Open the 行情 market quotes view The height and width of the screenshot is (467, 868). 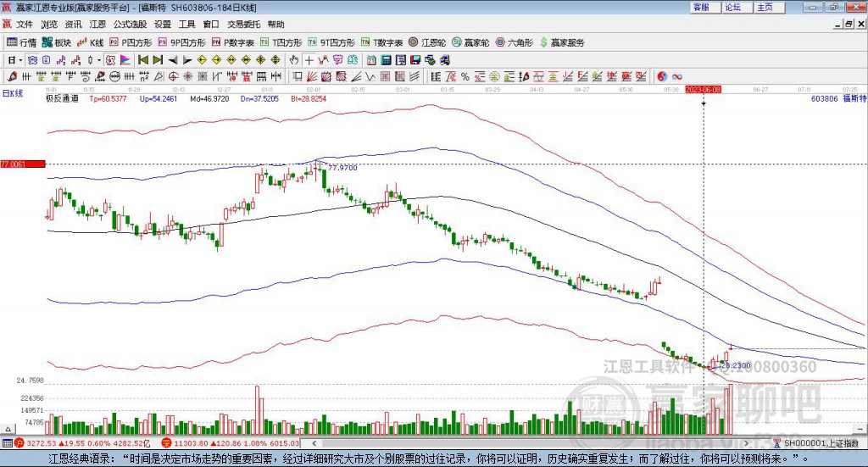tap(21, 42)
